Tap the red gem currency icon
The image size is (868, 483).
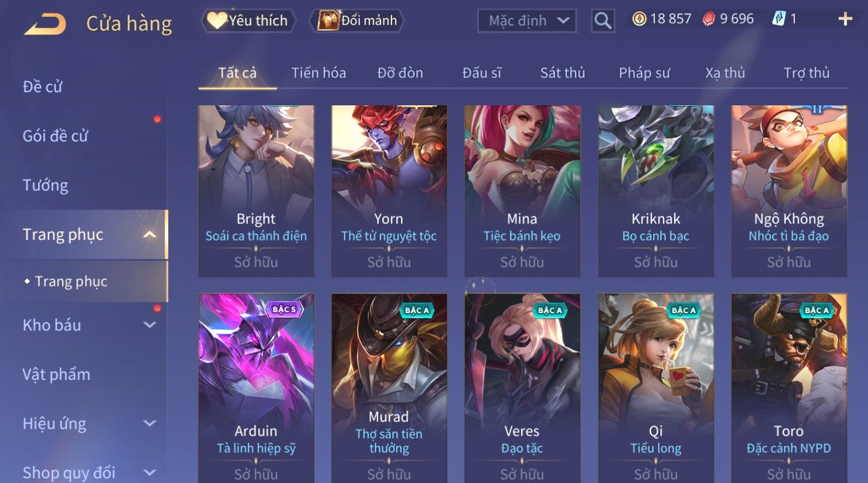[709, 19]
